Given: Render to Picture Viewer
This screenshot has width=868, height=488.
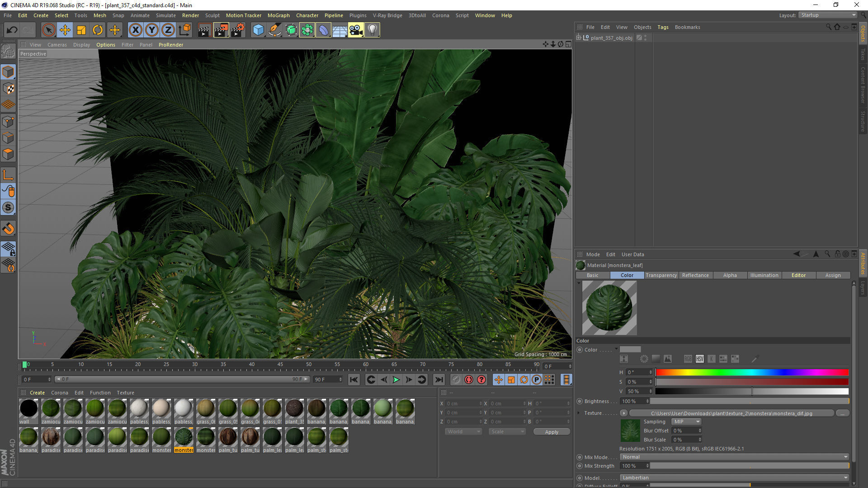Looking at the screenshot, I should pos(221,30).
